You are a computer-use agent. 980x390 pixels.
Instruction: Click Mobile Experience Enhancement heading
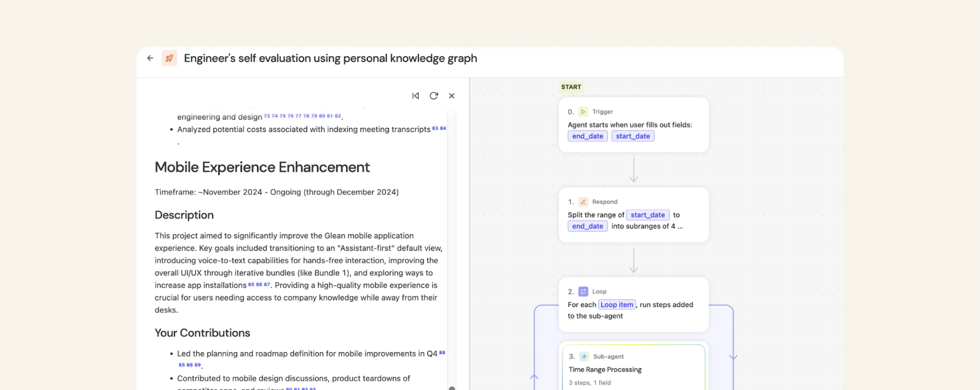(262, 167)
